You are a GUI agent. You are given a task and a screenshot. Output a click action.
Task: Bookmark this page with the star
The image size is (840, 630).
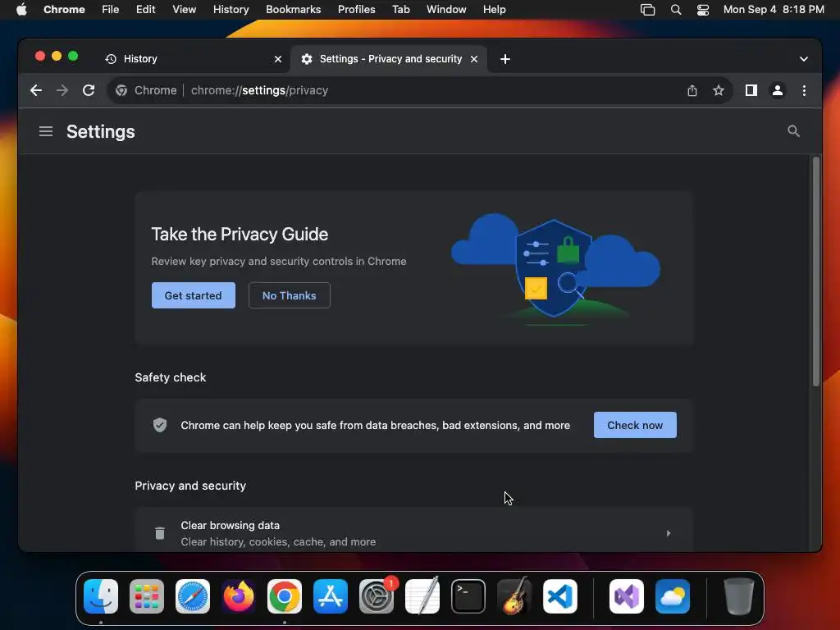point(719,90)
